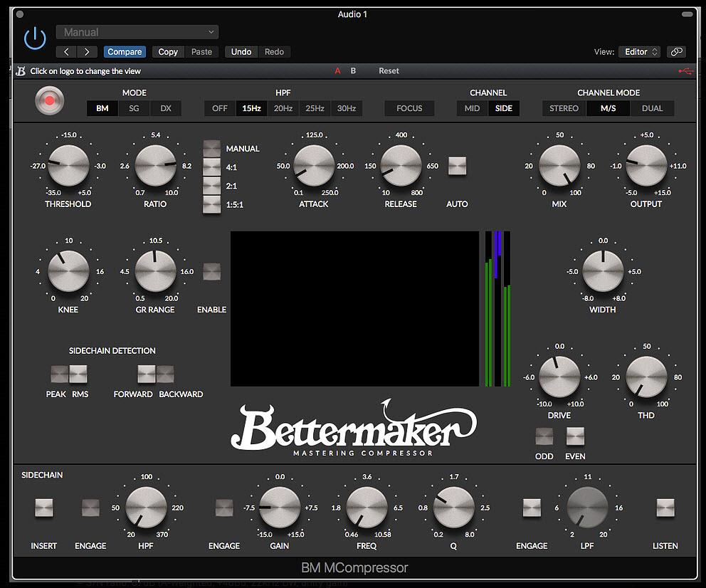Click the round red Bettermaker button near MODE
The image size is (706, 588).
tap(49, 100)
